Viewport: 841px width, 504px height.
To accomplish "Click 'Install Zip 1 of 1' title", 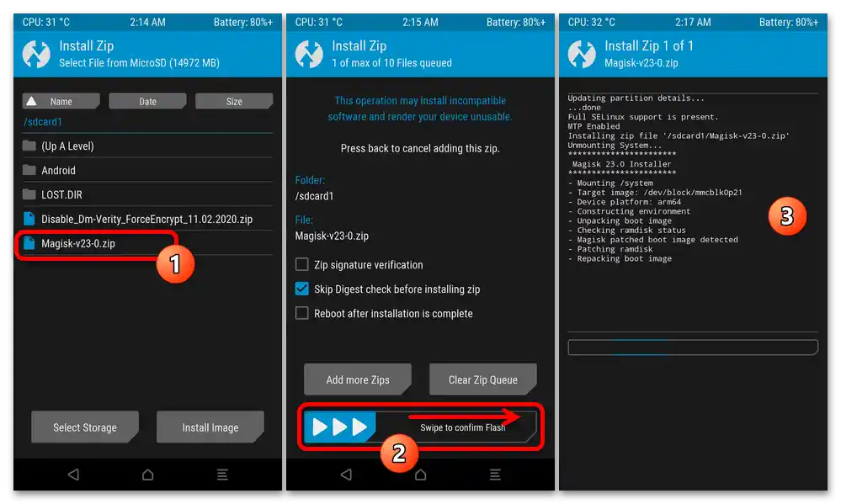I will tap(649, 45).
